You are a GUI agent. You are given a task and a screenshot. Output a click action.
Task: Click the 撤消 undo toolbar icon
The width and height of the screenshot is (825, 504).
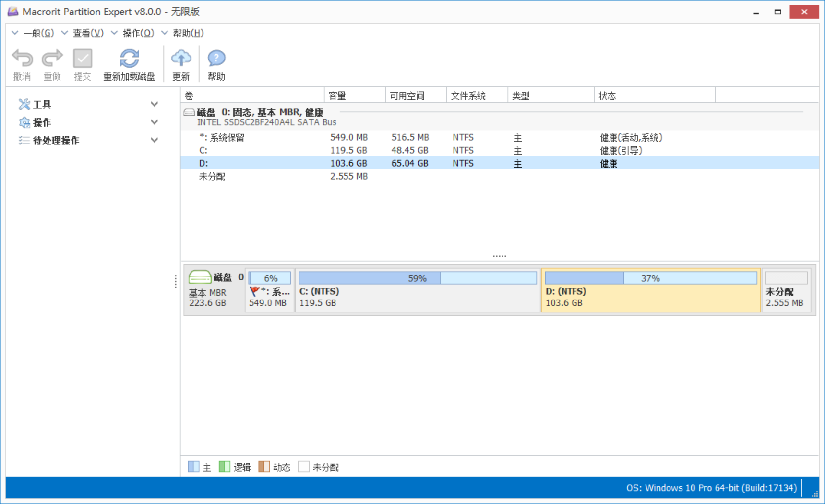click(22, 59)
